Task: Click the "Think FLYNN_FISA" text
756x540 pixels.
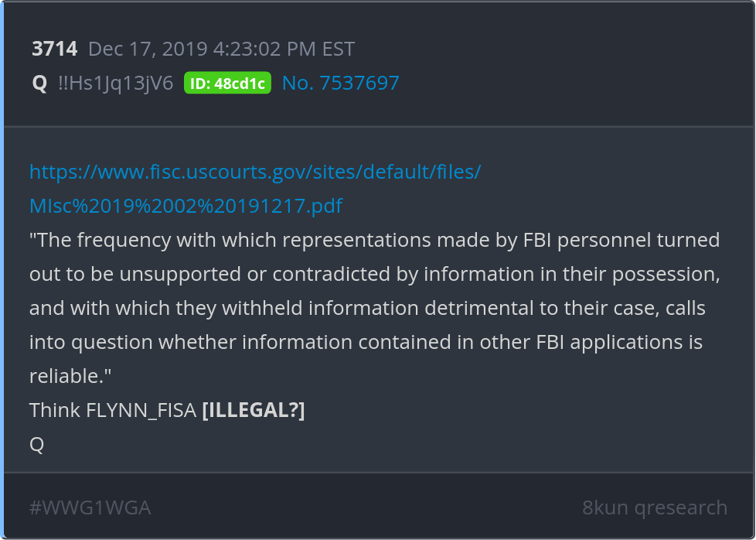Action: 112,410
